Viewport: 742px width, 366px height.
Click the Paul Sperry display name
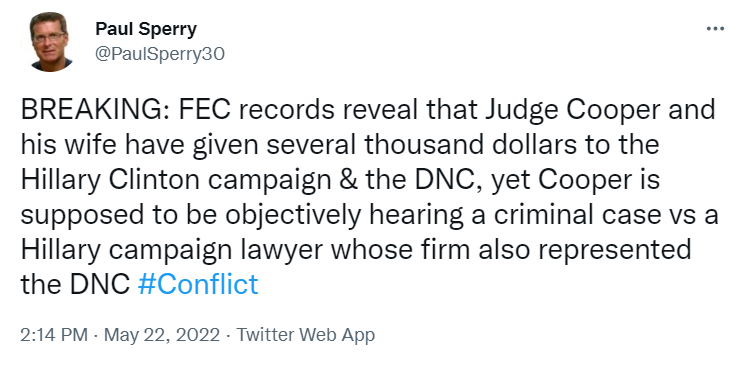point(146,29)
